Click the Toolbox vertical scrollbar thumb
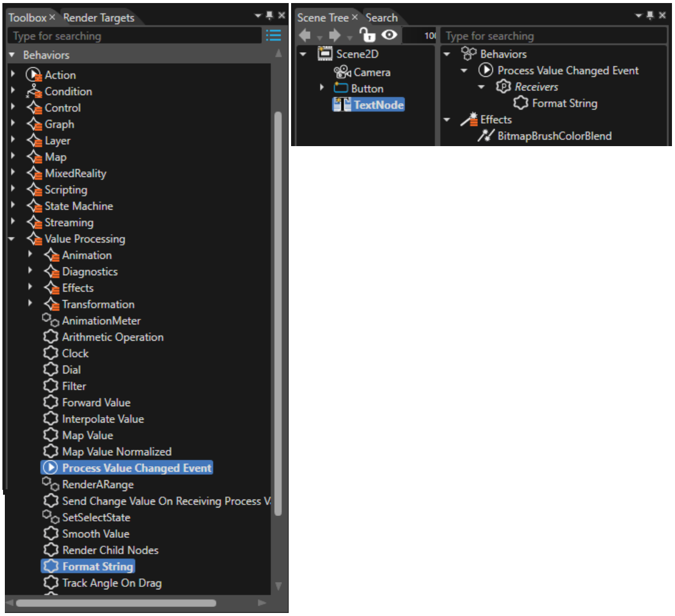This screenshot has width=675, height=616. click(278, 313)
